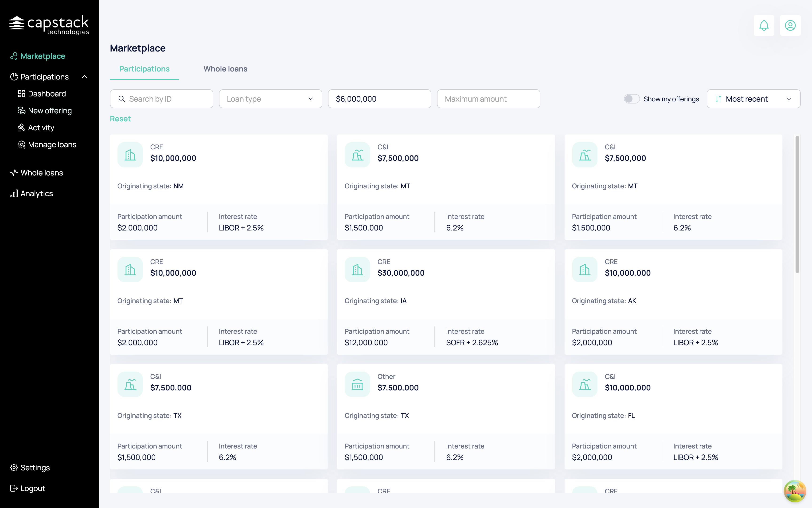Click the Manage loans gear icon
The height and width of the screenshot is (508, 812).
(21, 144)
